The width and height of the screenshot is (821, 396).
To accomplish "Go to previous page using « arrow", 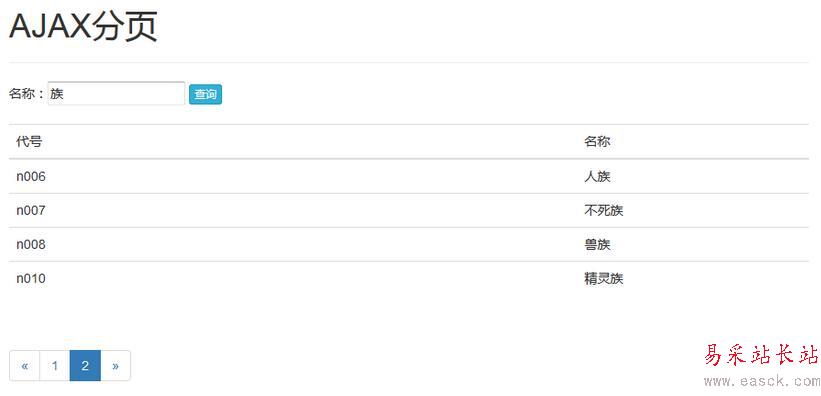I will click(x=25, y=366).
